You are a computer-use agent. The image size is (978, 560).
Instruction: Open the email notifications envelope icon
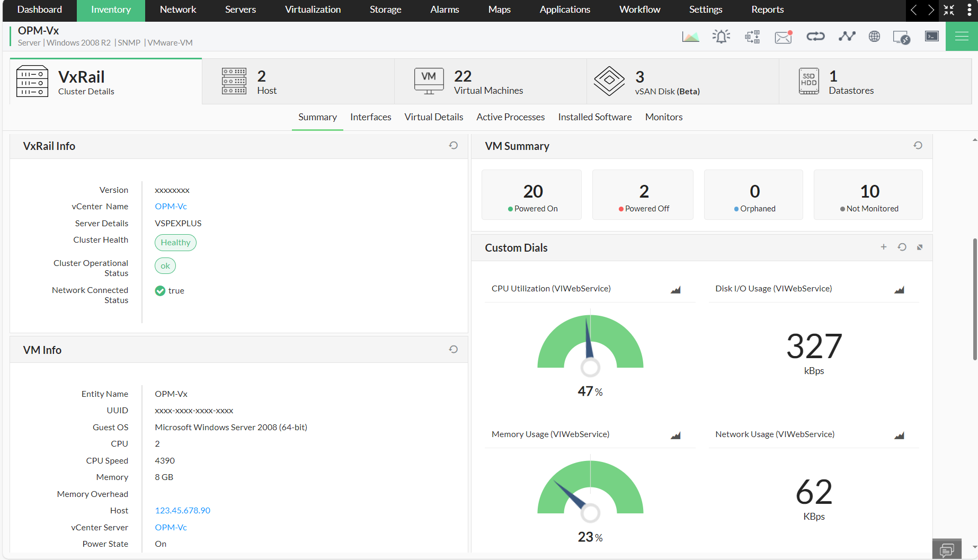pos(783,36)
